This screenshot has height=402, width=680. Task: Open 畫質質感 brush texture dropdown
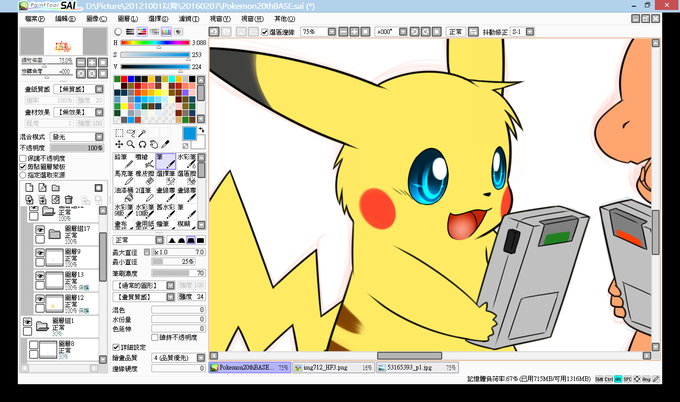170,297
